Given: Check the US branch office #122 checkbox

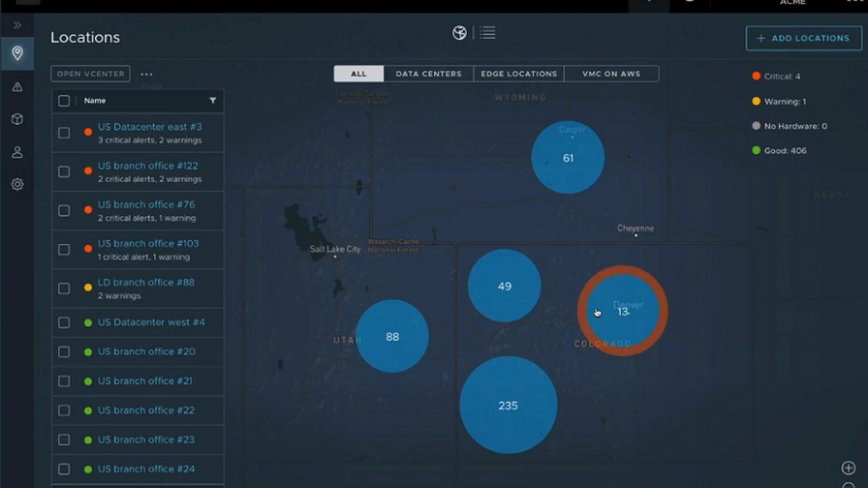Looking at the screenshot, I should (64, 171).
